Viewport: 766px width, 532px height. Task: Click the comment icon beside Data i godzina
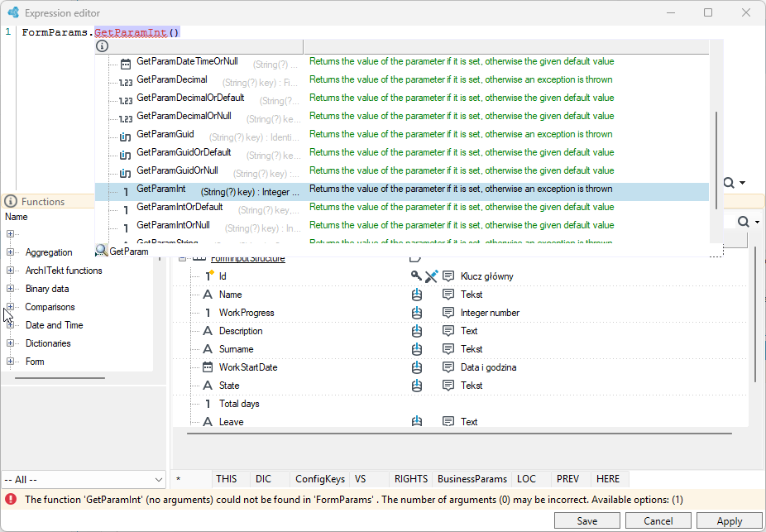click(x=448, y=367)
